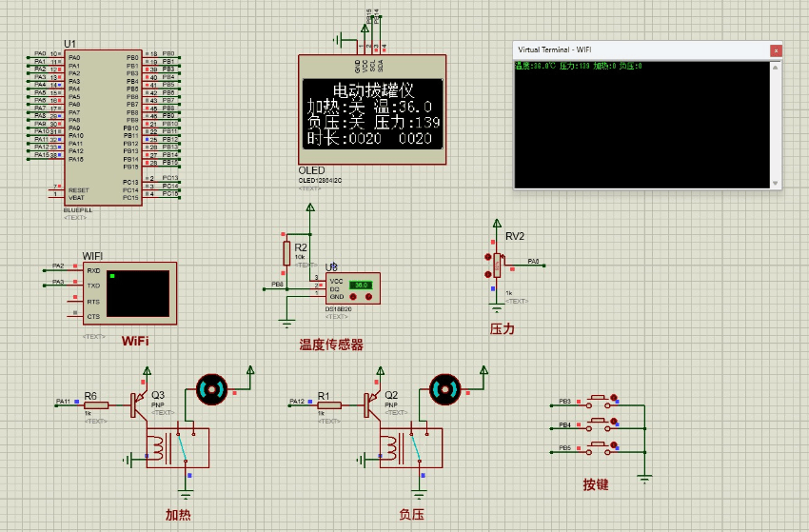The image size is (809, 532).
Task: Click the U1 BLUEPILL microcontroller chip
Action: coord(103,124)
